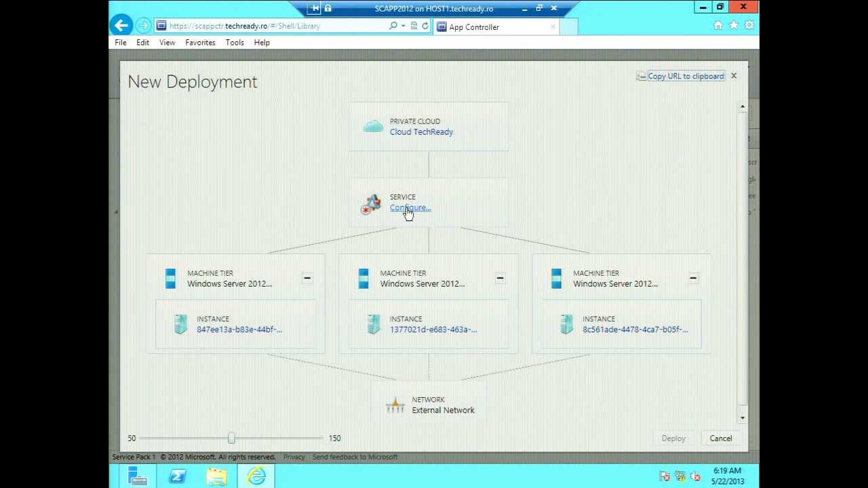Click the Private Cloud cloud icon
The width and height of the screenshot is (868, 488).
tap(373, 126)
